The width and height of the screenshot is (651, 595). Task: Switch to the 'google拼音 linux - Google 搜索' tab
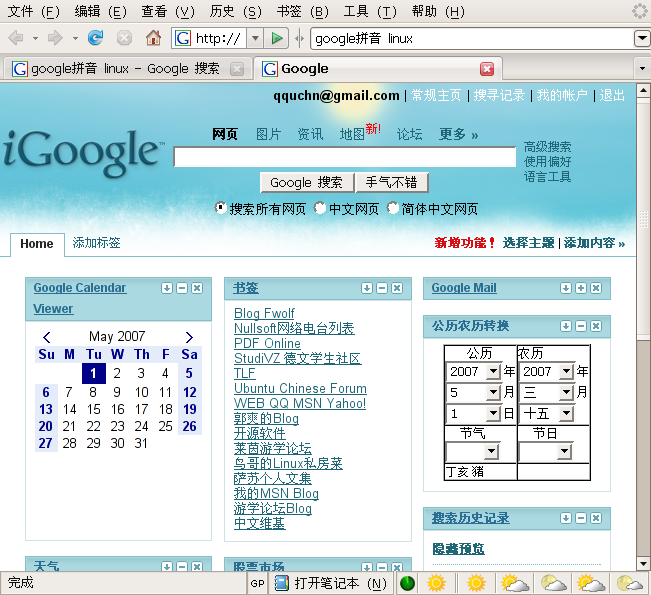coord(126,69)
